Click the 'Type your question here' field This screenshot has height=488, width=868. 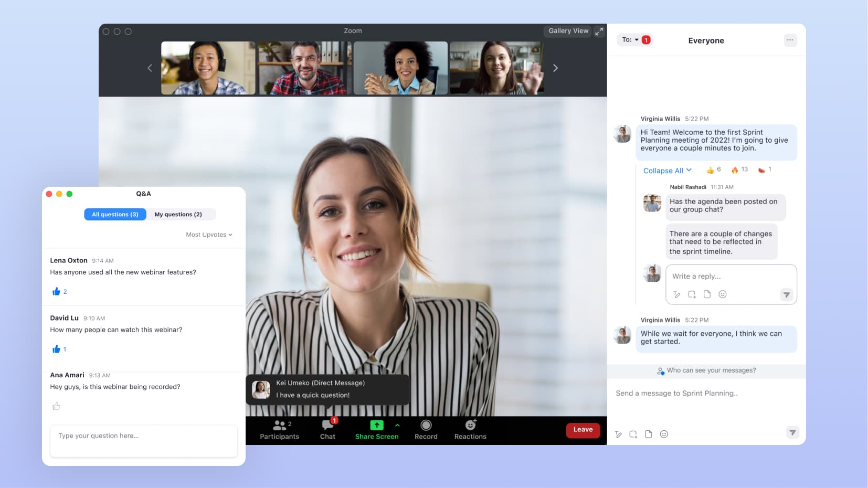coord(144,440)
